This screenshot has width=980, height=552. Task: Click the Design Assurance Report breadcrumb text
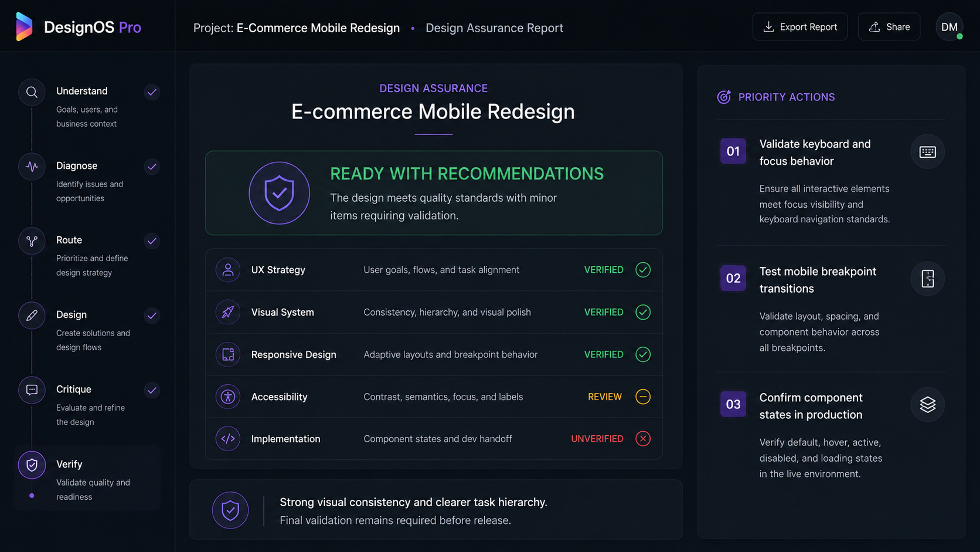494,28
